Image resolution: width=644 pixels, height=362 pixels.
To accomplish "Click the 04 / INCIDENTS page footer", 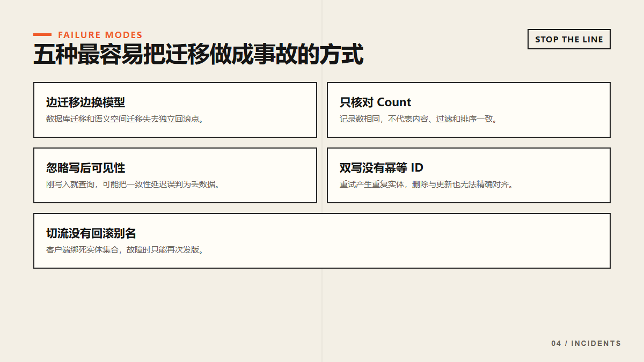I will [x=586, y=343].
